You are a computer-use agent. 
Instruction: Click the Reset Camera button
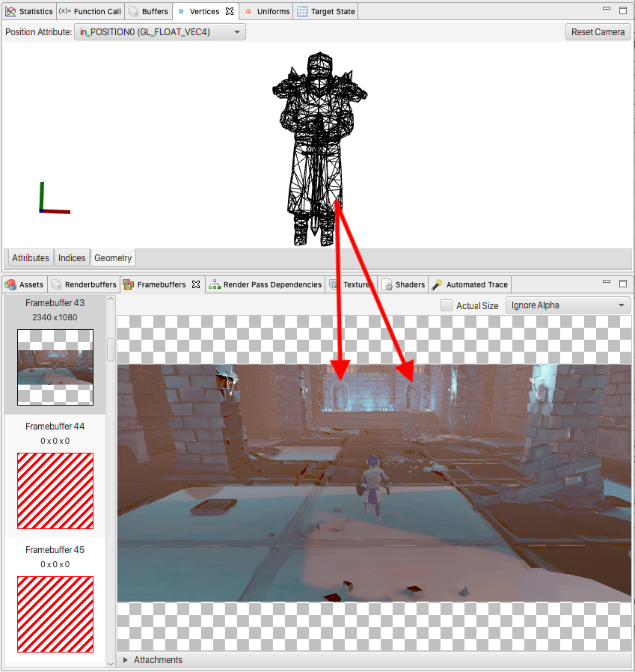(x=598, y=32)
